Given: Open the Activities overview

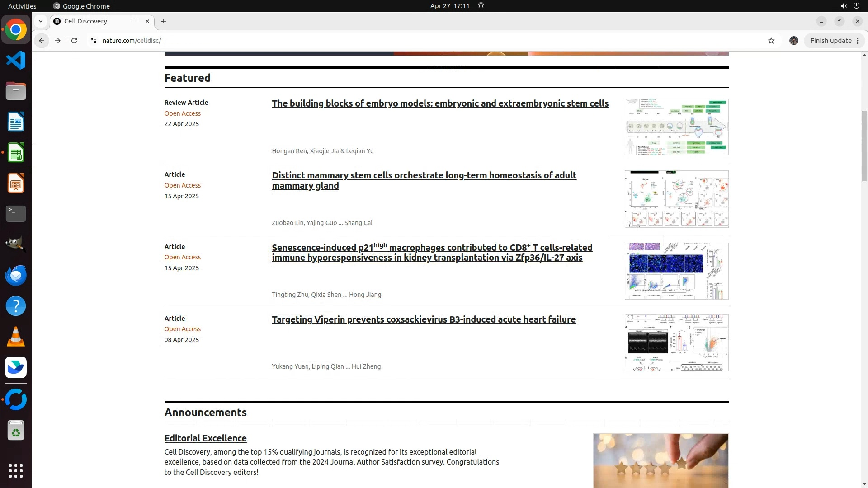Looking at the screenshot, I should [x=22, y=6].
